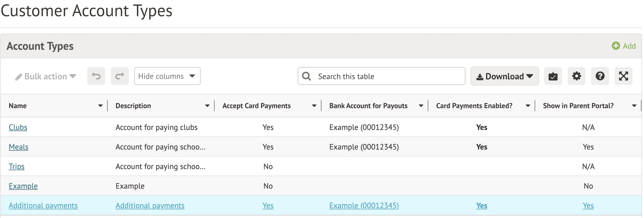This screenshot has height=218, width=644.
Task: Open the Hide columns dropdown
Action: coord(167,76)
